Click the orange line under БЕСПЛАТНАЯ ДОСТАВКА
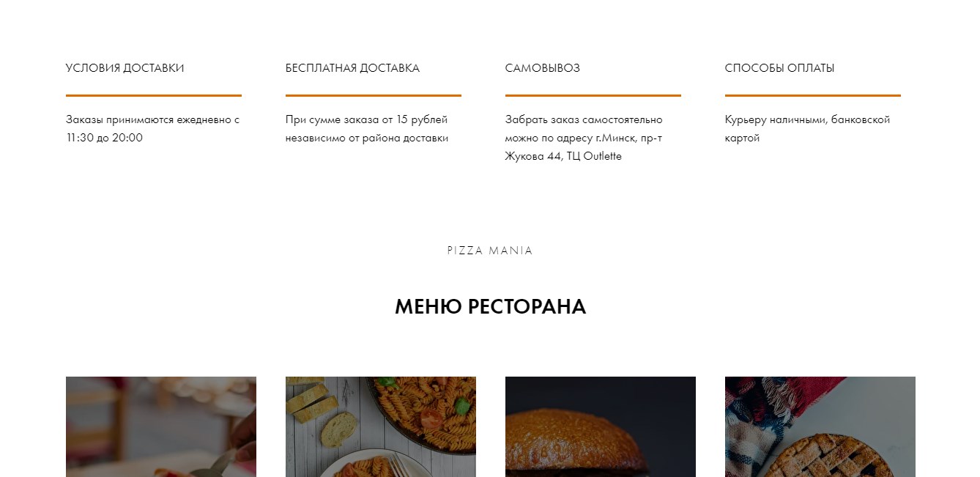 pos(374,95)
